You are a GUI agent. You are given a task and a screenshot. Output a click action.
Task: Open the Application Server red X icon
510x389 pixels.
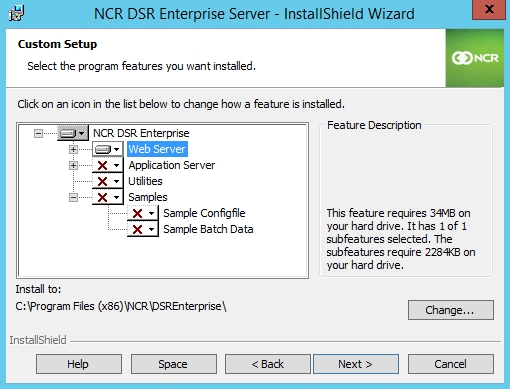tap(107, 165)
